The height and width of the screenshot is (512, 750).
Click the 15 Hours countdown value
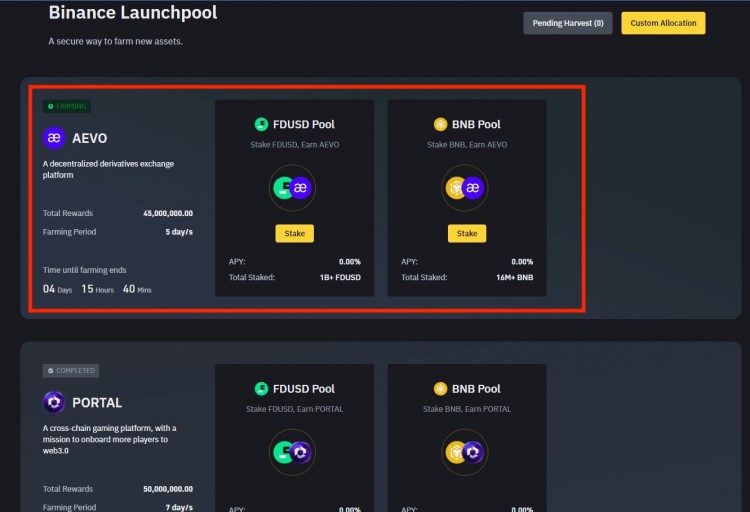point(98,289)
